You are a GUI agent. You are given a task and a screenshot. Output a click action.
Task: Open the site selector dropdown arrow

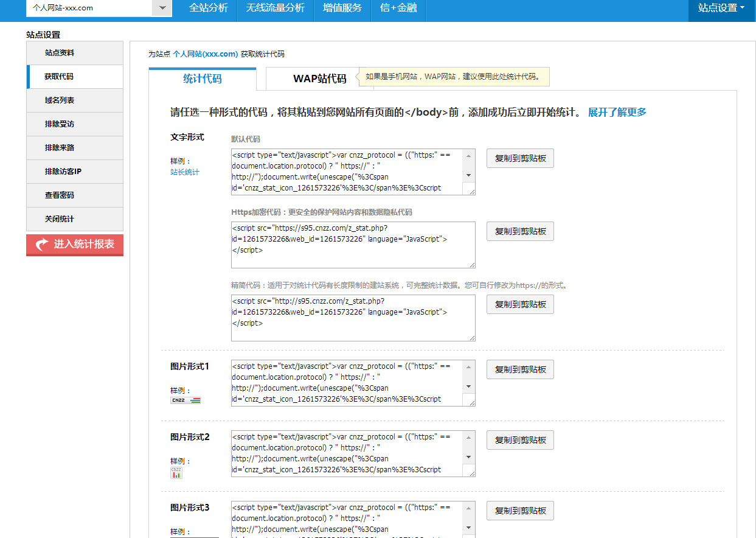(x=162, y=9)
